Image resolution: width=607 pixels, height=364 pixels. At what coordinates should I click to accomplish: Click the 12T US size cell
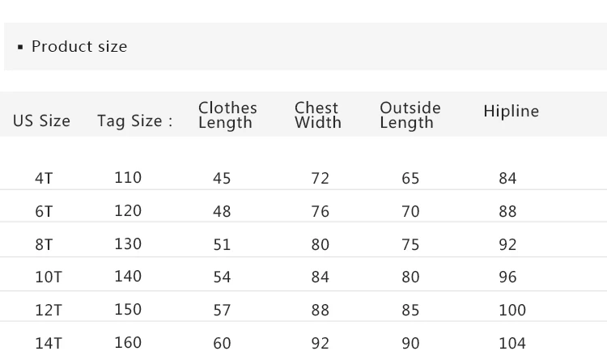48,310
